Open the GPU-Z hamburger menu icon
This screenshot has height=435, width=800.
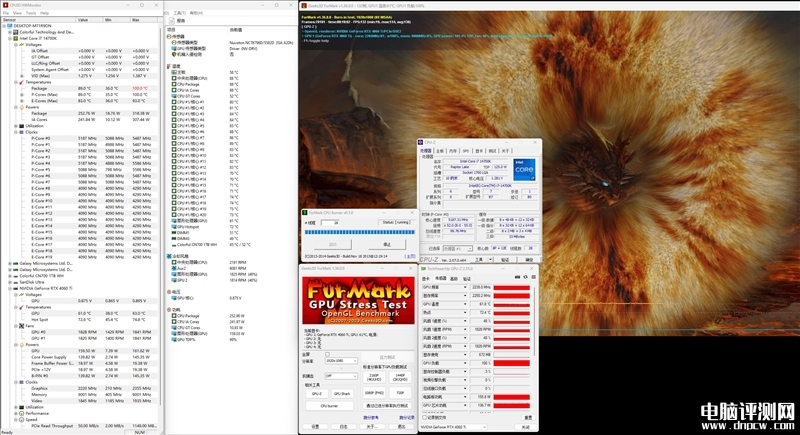tap(534, 277)
